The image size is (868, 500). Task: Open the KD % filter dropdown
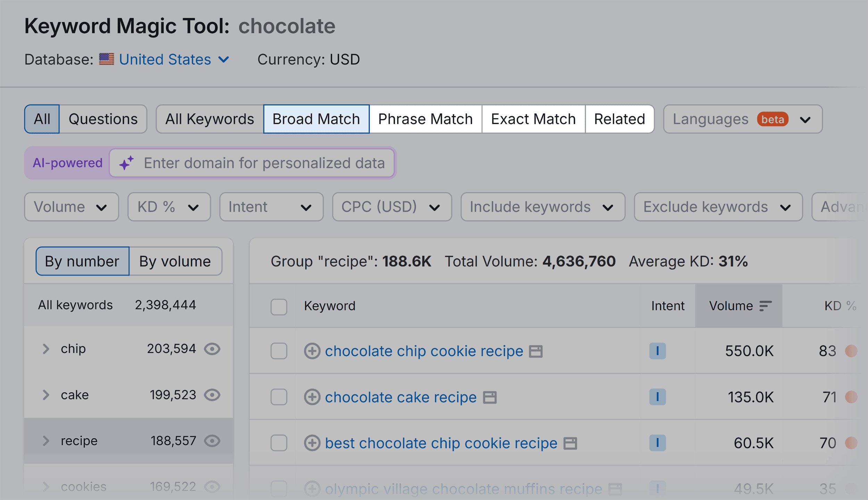[x=169, y=207]
